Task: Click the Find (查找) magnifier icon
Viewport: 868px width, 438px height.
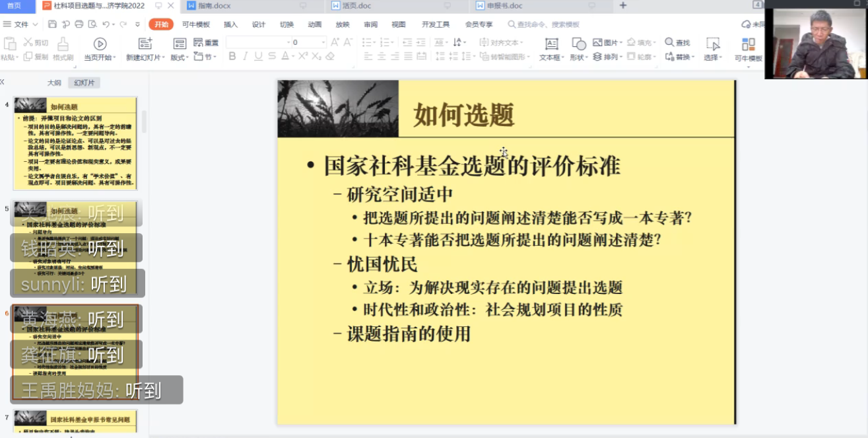Action: (669, 42)
